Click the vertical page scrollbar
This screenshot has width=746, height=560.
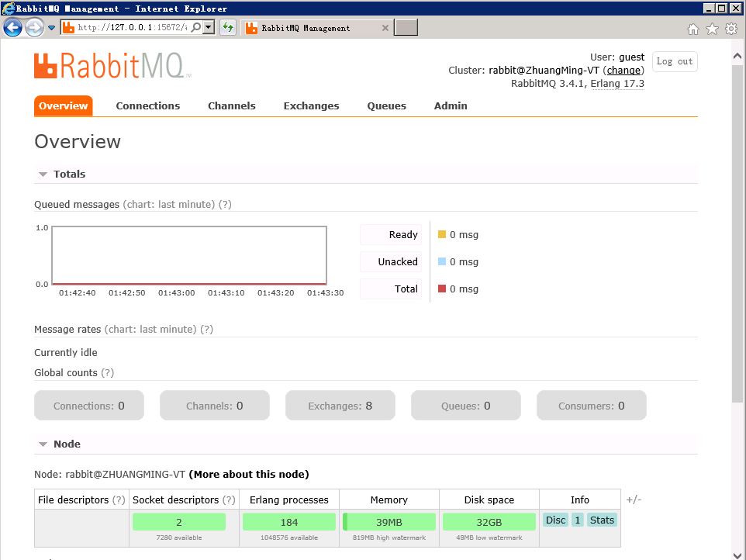point(737,233)
